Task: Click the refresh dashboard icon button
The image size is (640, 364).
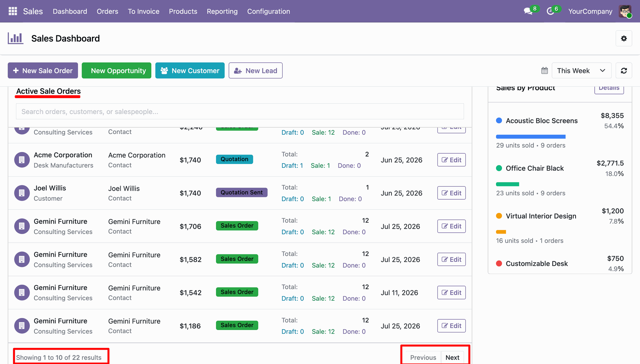Action: [624, 71]
